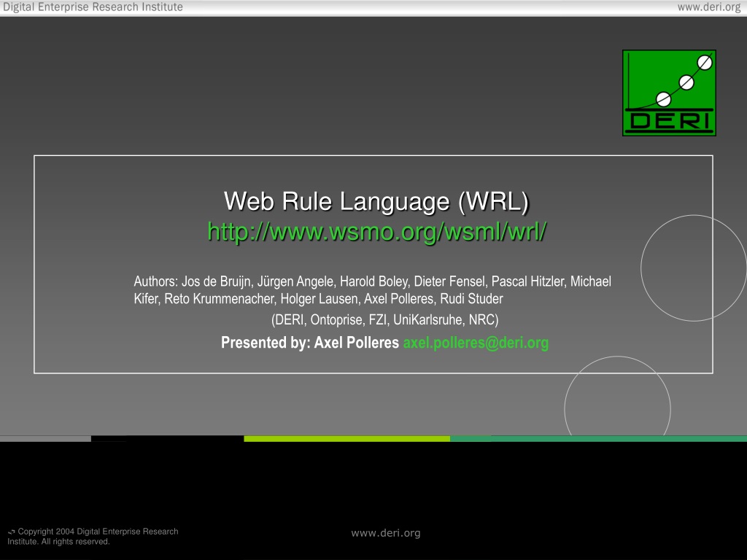Click the affiliations line '(DERI, Ontoprise, FZI, UniKarlsruhe, NRC)'
The width and height of the screenshot is (747, 560).
385,319
